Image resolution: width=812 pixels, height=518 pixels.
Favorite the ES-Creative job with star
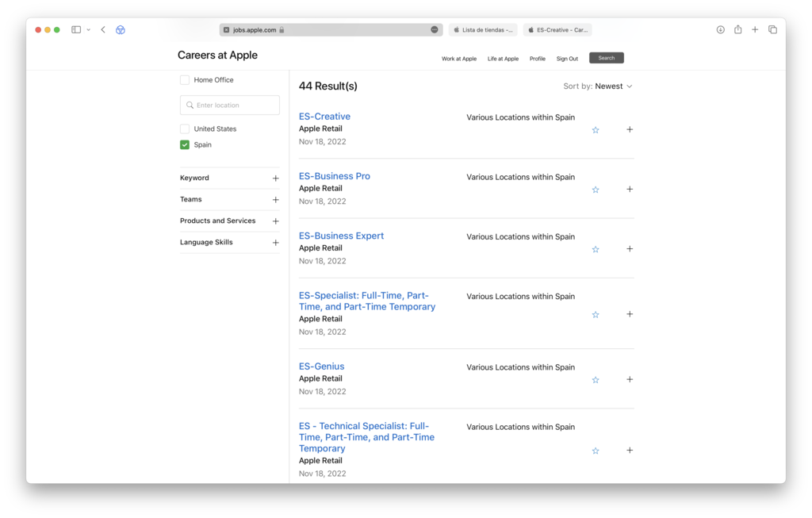[x=596, y=130]
